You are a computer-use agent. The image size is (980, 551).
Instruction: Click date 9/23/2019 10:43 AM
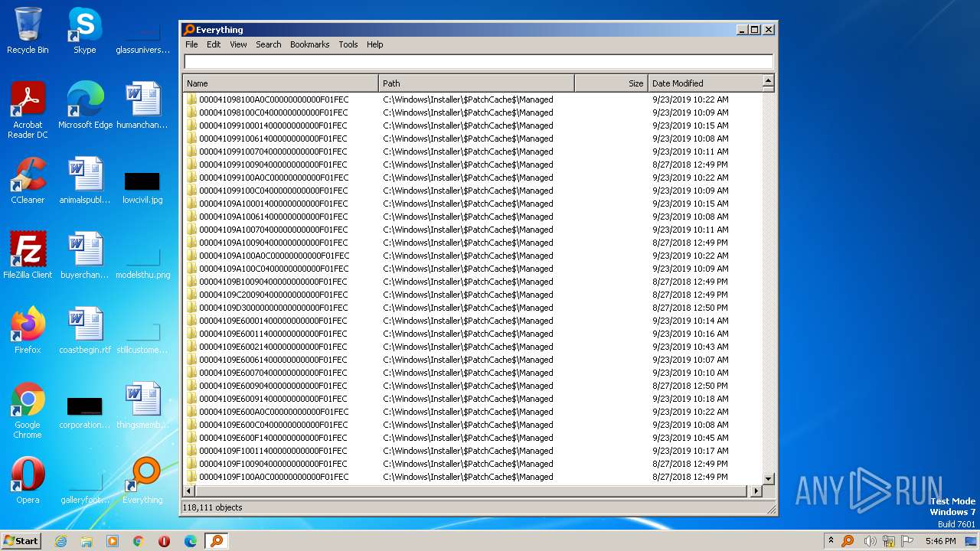point(690,347)
